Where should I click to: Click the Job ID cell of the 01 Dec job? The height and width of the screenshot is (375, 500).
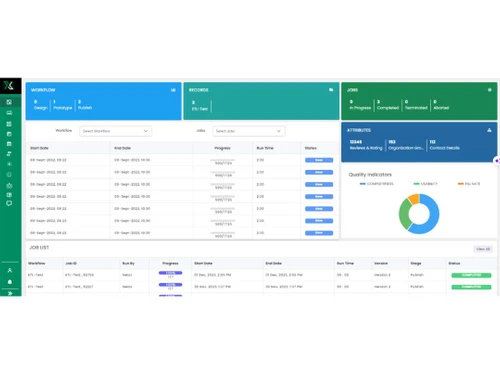click(x=79, y=275)
